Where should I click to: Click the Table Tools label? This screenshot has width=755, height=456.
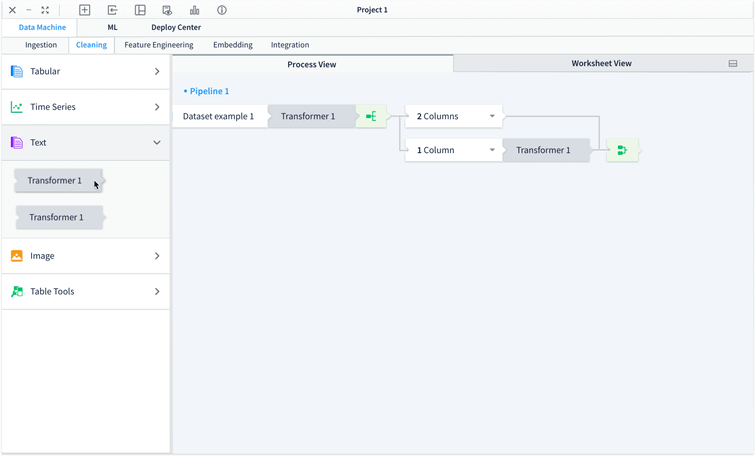[x=52, y=291]
